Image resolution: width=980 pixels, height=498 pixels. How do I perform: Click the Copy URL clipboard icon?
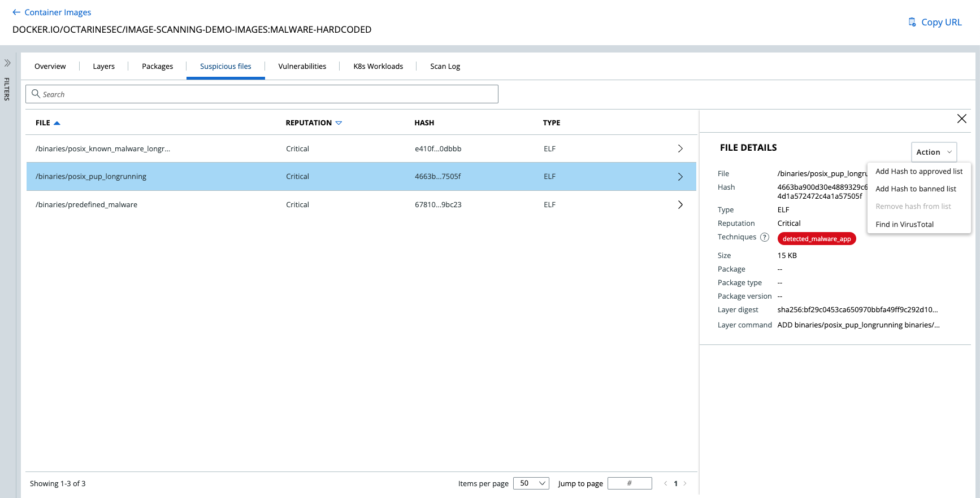pos(912,22)
